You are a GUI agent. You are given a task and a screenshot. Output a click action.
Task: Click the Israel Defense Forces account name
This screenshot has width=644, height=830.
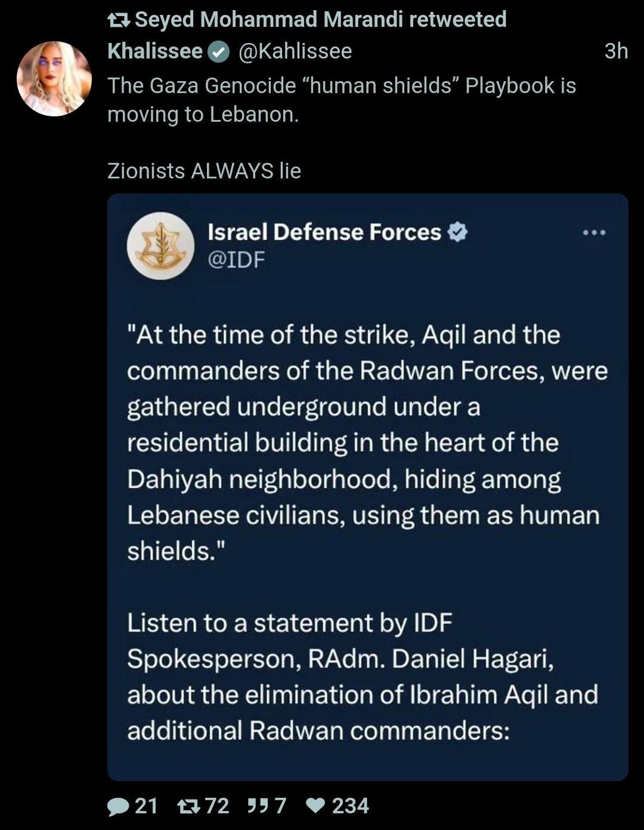point(324,232)
